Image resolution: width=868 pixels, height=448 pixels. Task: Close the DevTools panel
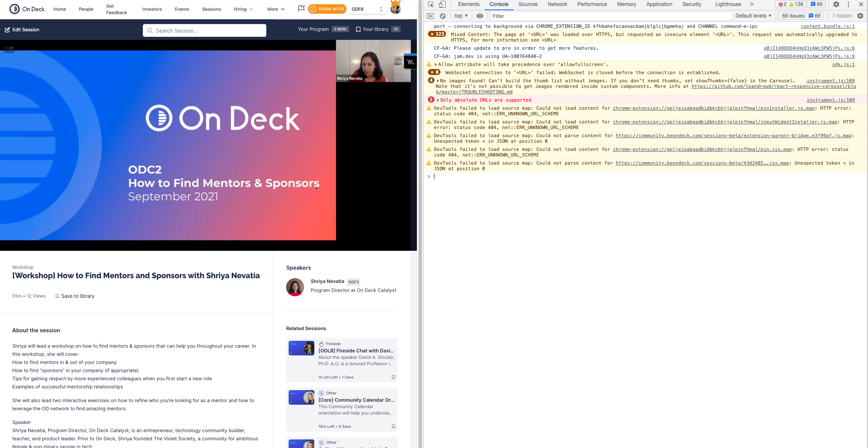tap(861, 4)
